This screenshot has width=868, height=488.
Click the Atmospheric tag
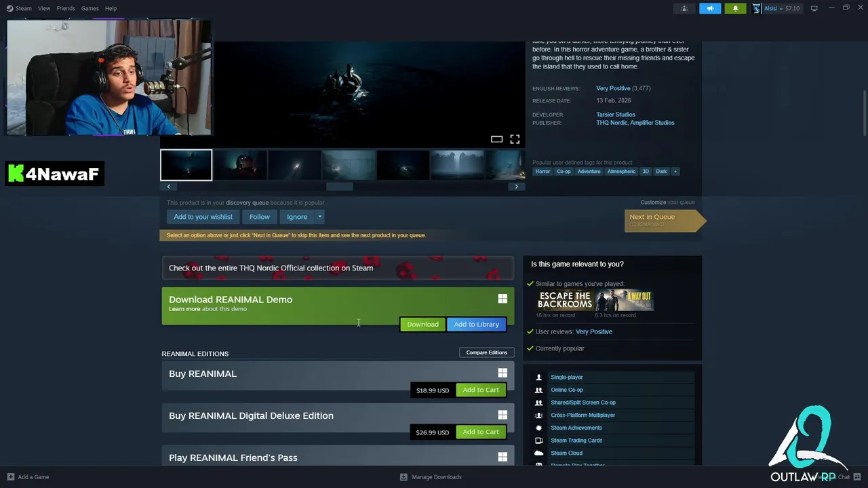click(x=621, y=171)
